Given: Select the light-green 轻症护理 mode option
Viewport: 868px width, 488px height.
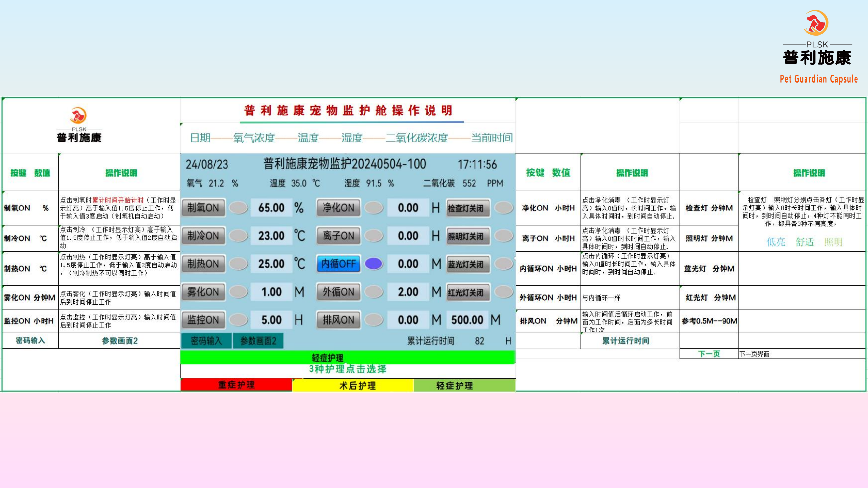Looking at the screenshot, I should click(x=464, y=385).
